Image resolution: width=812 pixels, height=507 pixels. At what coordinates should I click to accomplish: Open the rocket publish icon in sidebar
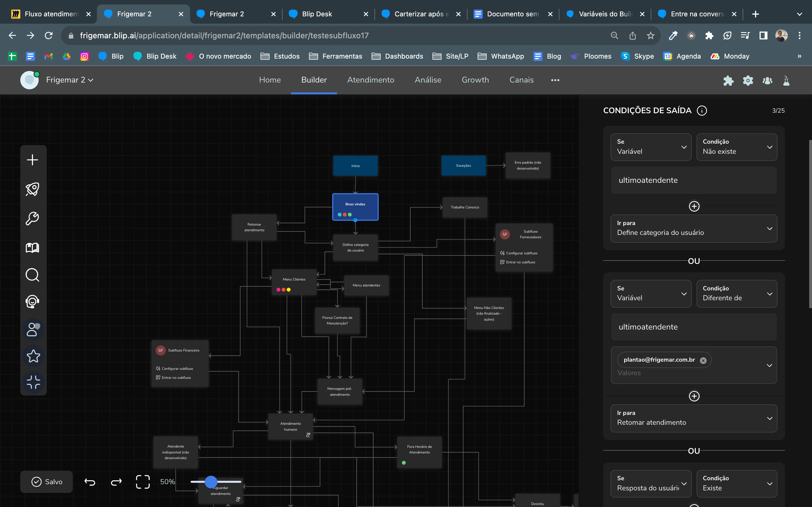(32, 189)
